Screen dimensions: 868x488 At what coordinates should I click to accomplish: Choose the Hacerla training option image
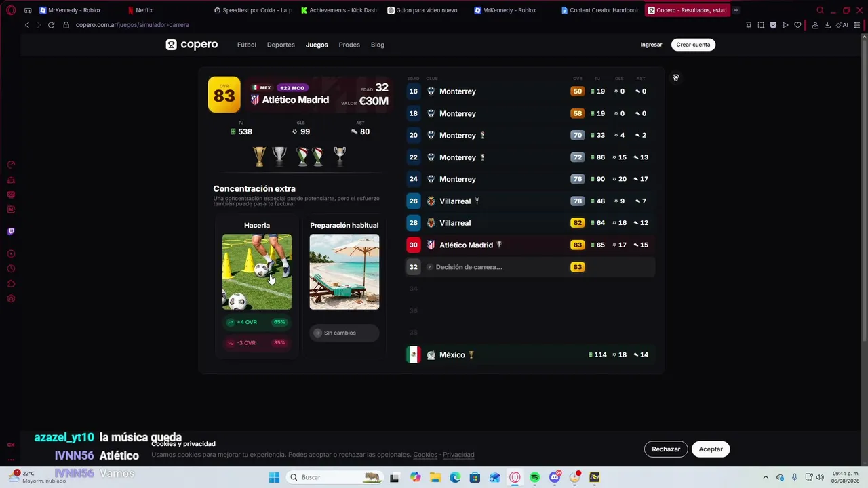point(257,272)
